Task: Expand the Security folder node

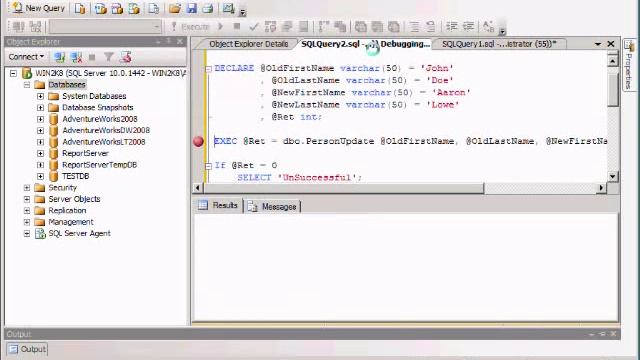Action: [27, 188]
